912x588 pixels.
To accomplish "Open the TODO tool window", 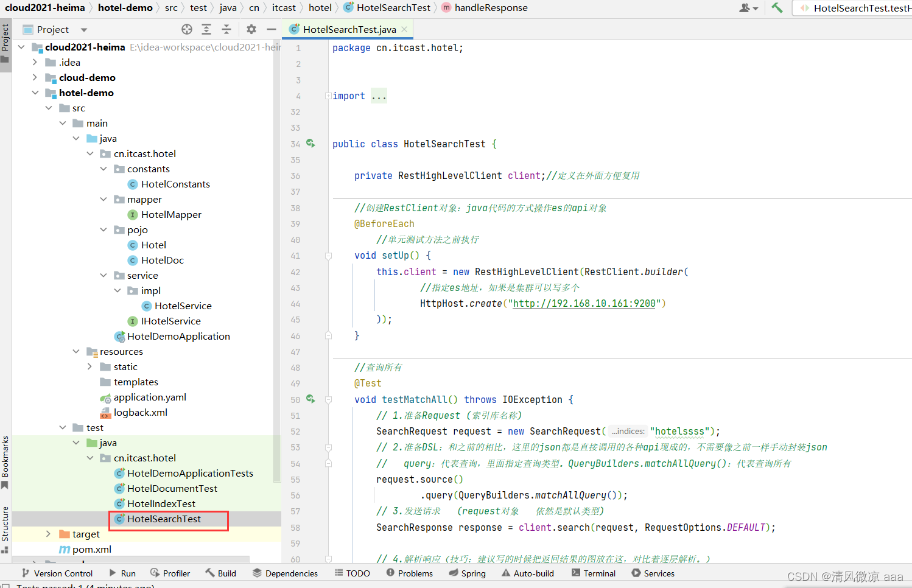I will pos(353,573).
